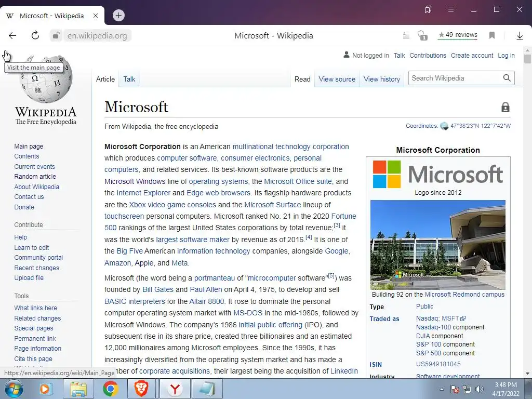Screen dimensions: 532x399
Task: Bookmark this page with the bookmark icon
Action: click(492, 35)
